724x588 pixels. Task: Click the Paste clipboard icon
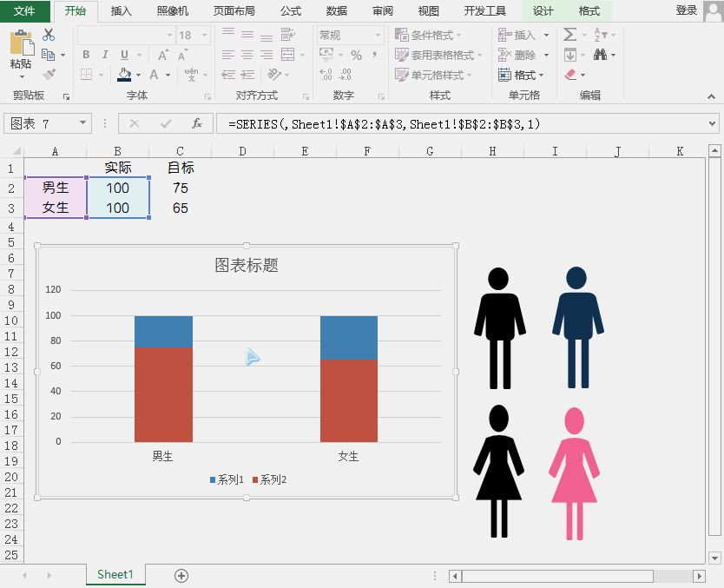point(21,43)
